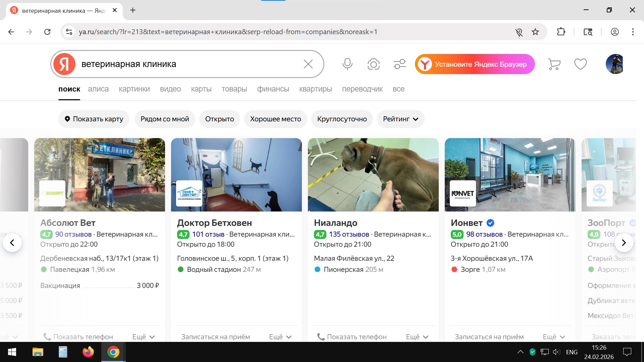This screenshot has width=644, height=362.
Task: Expand the Рейтинг dropdown
Action: pos(400,119)
